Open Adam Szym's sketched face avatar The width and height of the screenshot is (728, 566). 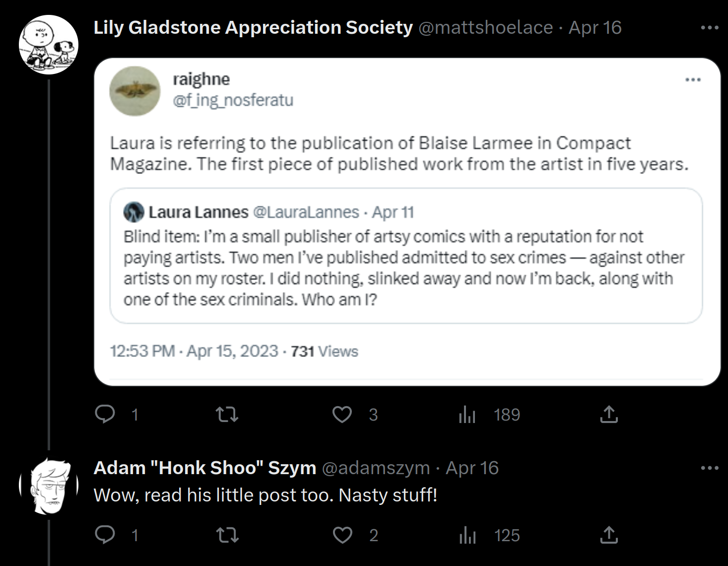(49, 486)
